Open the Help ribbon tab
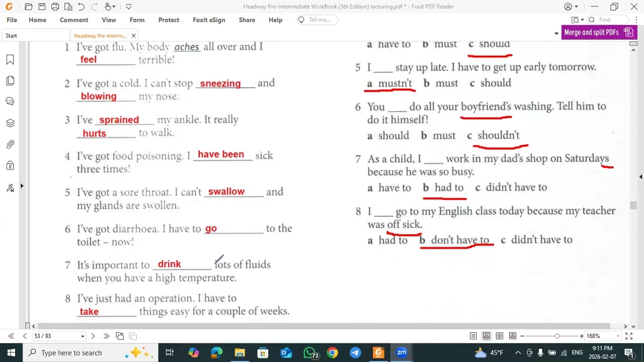The height and width of the screenshot is (362, 644). (275, 20)
